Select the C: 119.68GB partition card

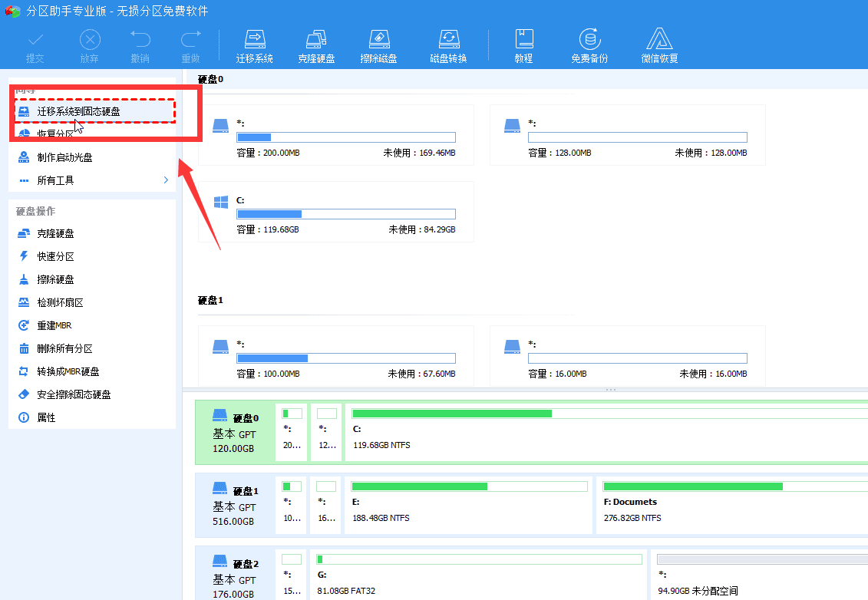[x=336, y=212]
